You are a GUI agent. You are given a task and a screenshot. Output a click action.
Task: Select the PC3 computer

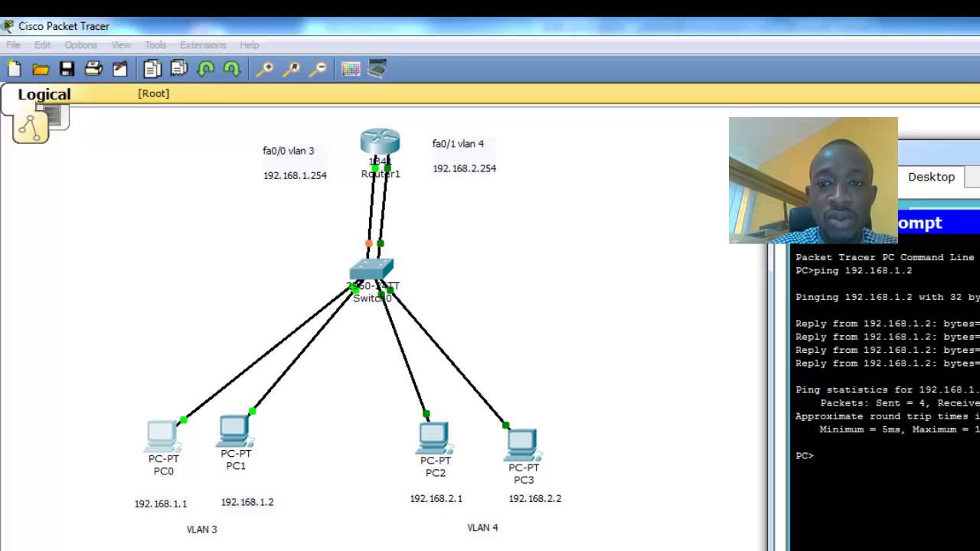point(523,445)
